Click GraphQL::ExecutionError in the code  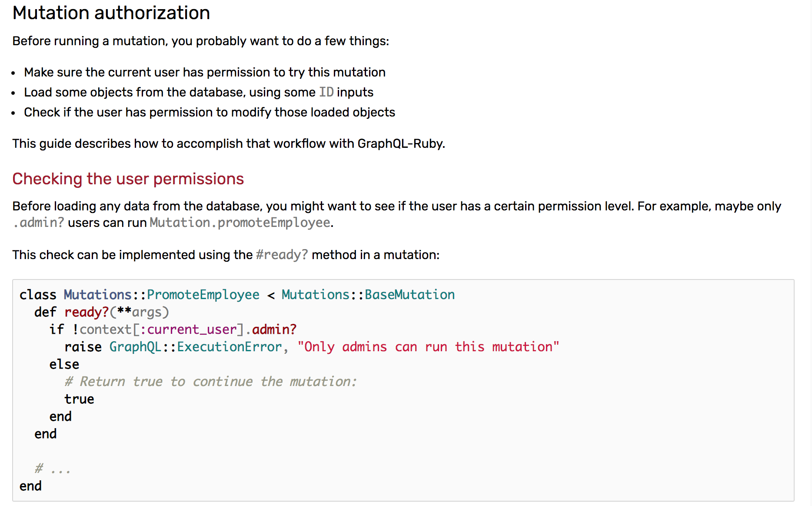(x=196, y=347)
